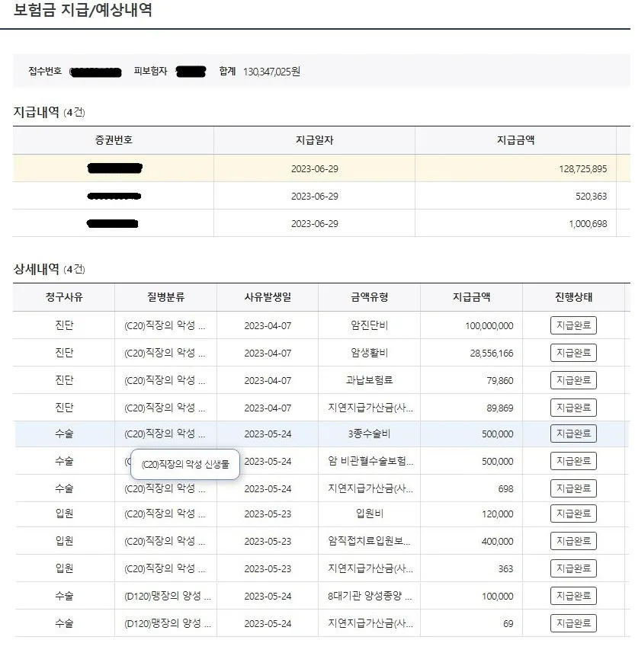Click the total amount 130,347,025원
The image size is (635, 672).
tap(271, 70)
